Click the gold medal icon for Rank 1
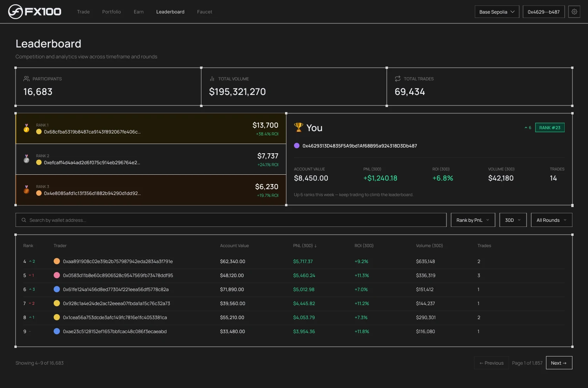The width and height of the screenshot is (588, 388). point(26,128)
